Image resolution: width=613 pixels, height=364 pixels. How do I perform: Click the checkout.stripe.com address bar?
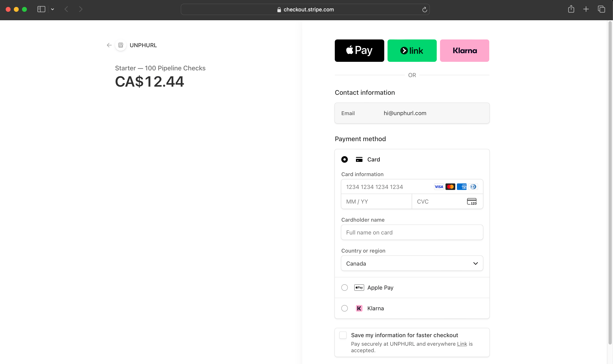click(x=305, y=9)
